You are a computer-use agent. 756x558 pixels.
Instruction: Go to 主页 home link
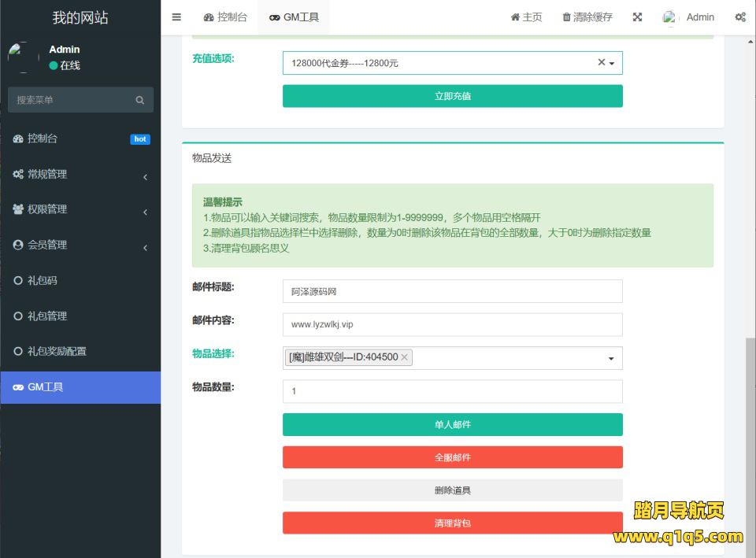526,17
